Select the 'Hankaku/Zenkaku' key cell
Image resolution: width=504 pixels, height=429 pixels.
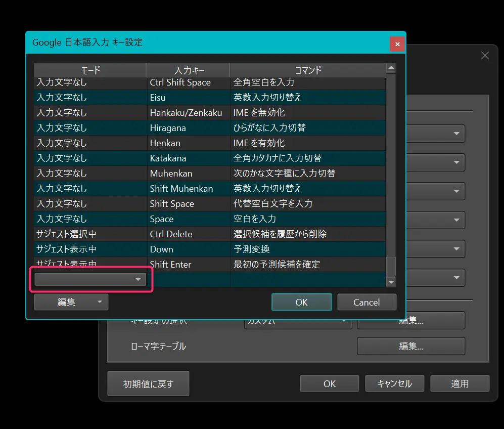click(x=189, y=112)
